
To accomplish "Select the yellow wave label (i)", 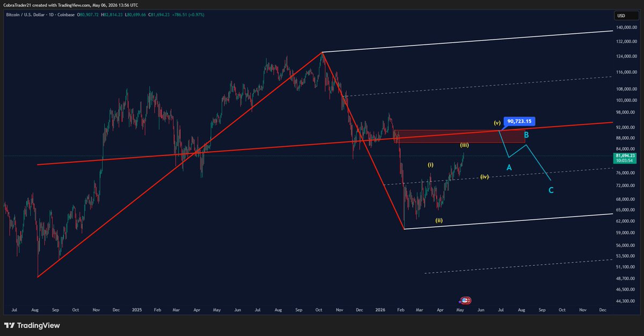I will [430, 165].
